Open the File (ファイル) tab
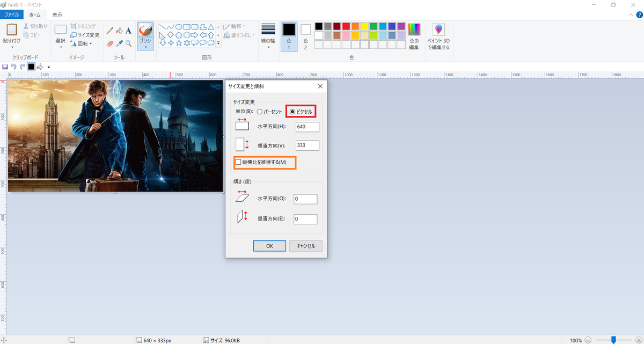The image size is (644, 344). tap(12, 14)
